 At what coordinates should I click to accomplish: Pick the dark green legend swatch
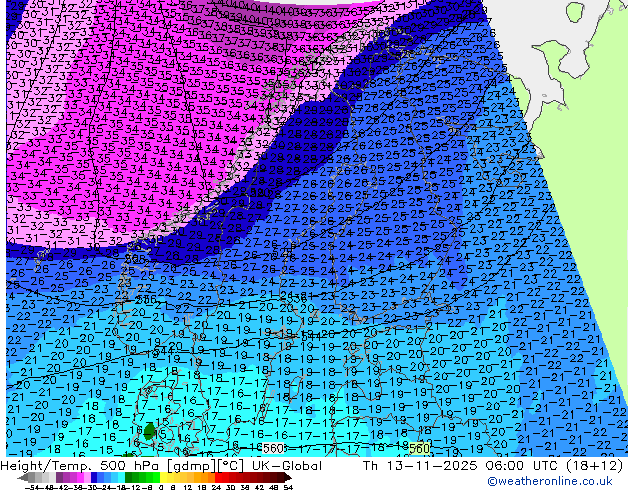[x=128, y=477]
